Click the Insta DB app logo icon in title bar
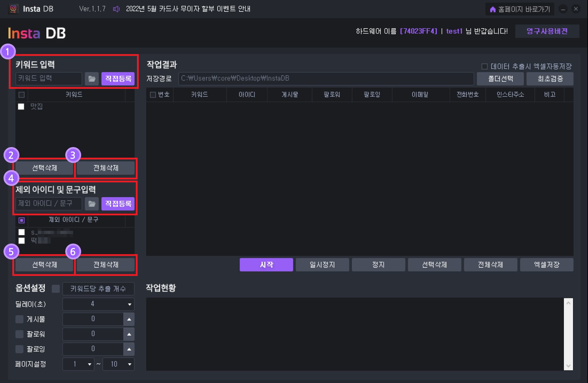The image size is (588, 383). tap(13, 9)
